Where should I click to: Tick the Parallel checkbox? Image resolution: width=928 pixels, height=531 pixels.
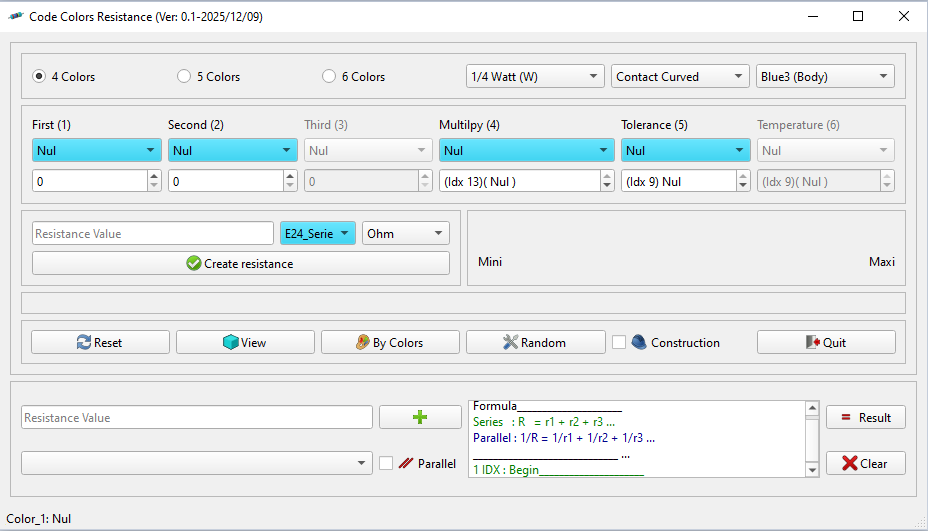point(386,463)
